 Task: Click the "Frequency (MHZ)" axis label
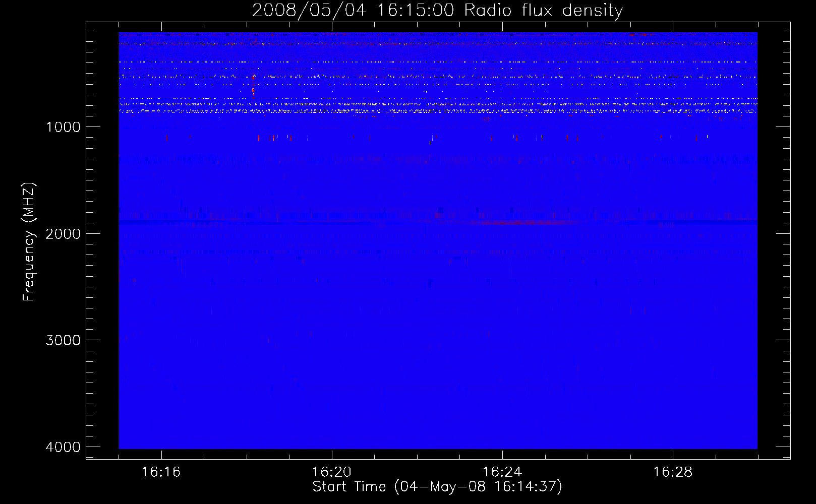[x=29, y=242]
